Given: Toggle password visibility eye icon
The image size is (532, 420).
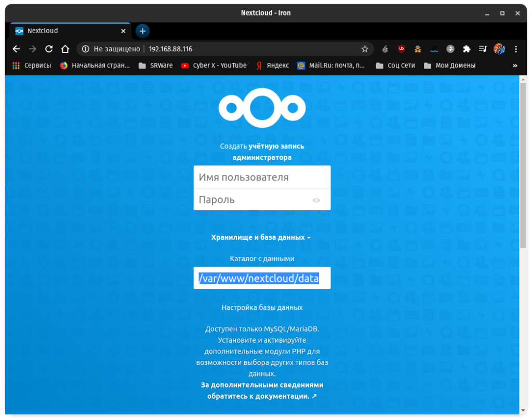Looking at the screenshot, I should (316, 200).
